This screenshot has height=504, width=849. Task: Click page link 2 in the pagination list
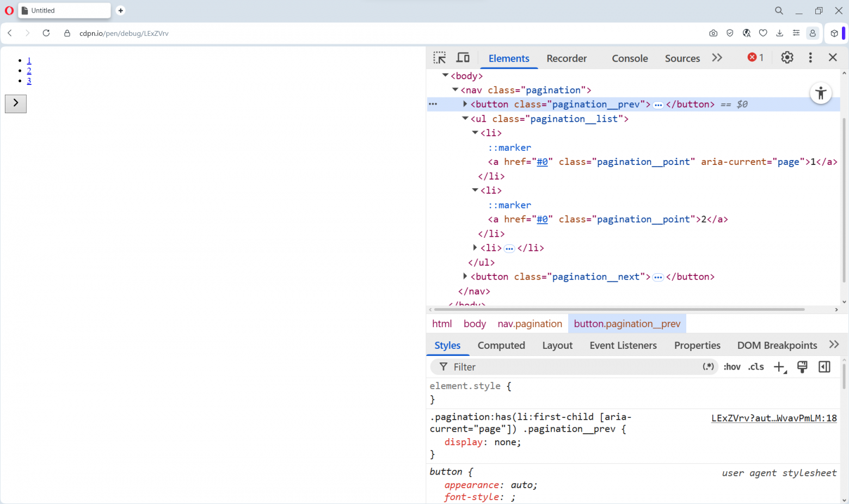click(29, 71)
